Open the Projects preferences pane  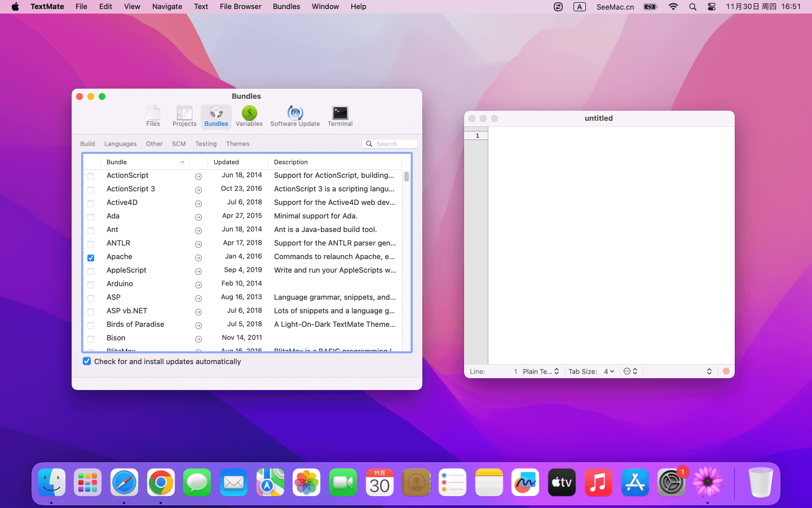pyautogui.click(x=184, y=116)
